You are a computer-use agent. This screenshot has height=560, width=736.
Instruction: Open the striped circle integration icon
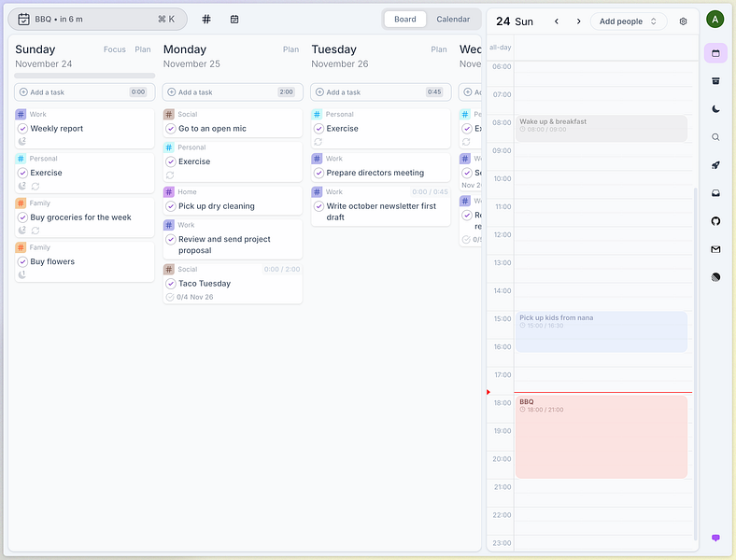(x=715, y=277)
